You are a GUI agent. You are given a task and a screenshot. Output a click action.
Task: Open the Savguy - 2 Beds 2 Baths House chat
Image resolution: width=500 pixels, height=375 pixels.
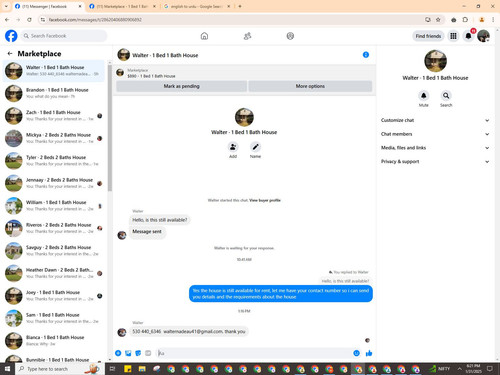click(x=54, y=251)
